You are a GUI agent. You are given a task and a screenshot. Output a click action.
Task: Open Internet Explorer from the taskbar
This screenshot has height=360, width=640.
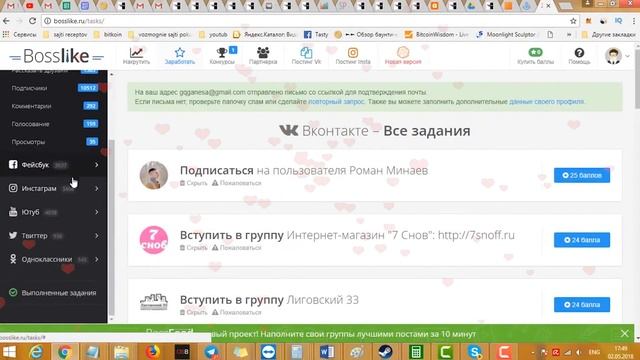36,352
